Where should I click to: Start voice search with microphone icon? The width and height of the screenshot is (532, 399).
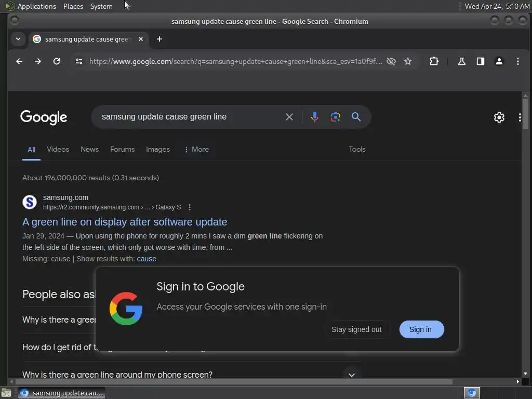tap(314, 117)
